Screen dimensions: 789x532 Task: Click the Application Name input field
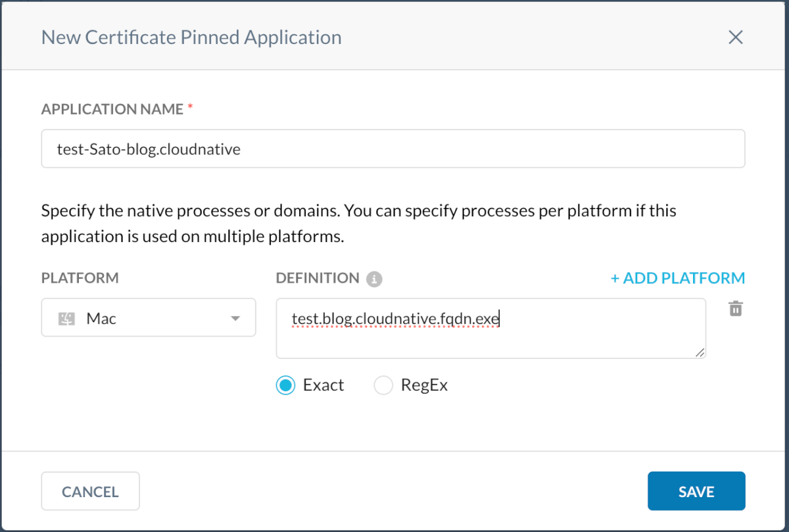[x=393, y=149]
